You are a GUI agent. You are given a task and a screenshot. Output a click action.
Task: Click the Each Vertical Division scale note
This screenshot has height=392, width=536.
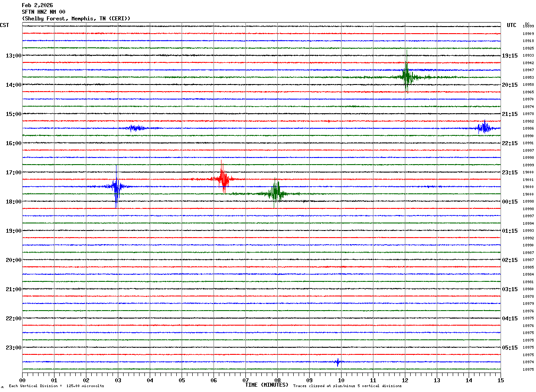tap(56, 386)
